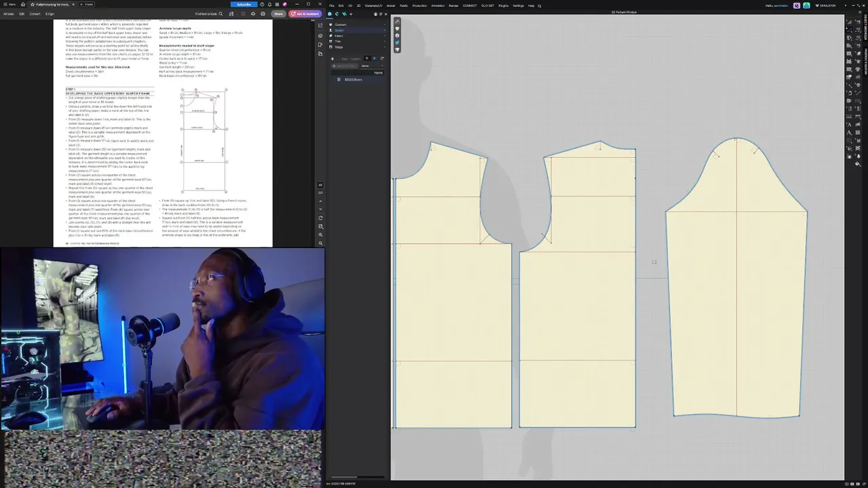Open the Settings menu in CLO
The height and width of the screenshot is (488, 868).
518,5
